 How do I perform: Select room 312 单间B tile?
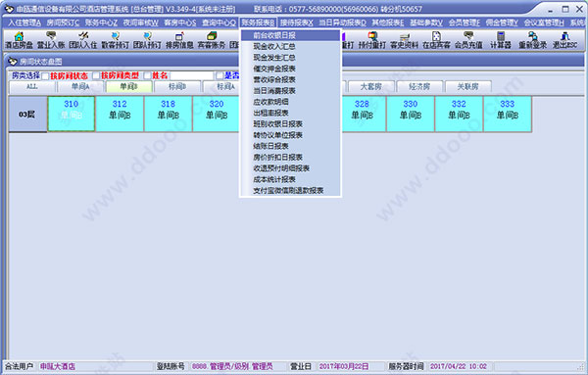point(120,114)
